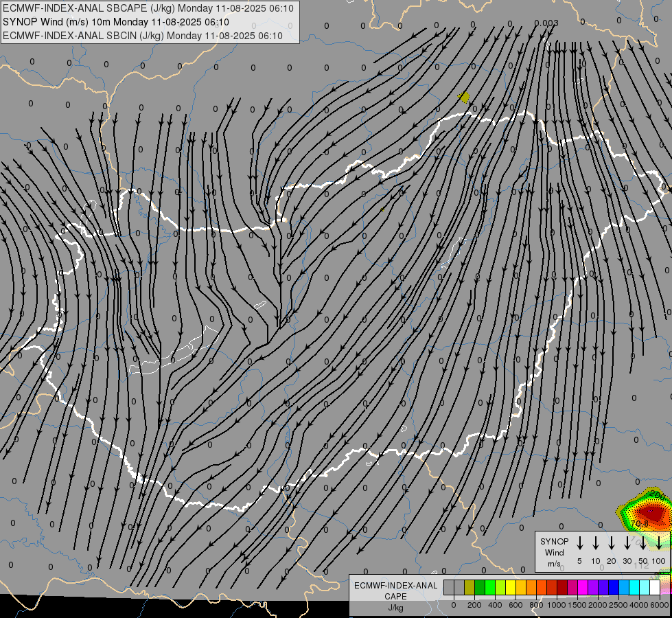Image resolution: width=672 pixels, height=618 pixels.
Task: Click the SYNOP Wind (m/s) 10m title line
Action: pos(116,22)
